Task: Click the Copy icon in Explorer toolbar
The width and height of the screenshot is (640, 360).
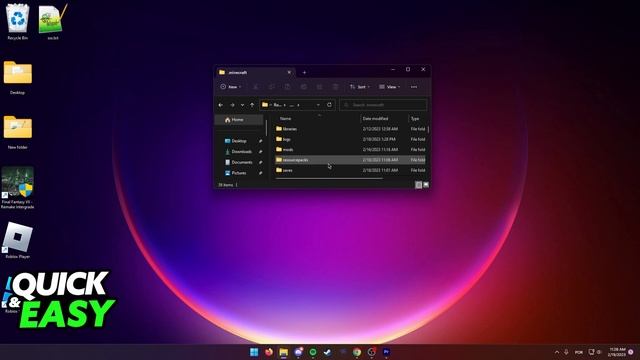Action: point(271,87)
